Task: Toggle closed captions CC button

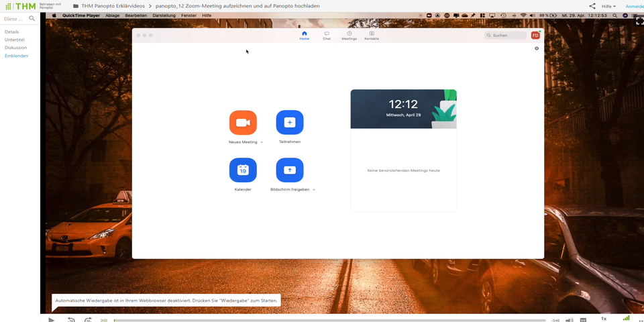Action: pos(583,319)
